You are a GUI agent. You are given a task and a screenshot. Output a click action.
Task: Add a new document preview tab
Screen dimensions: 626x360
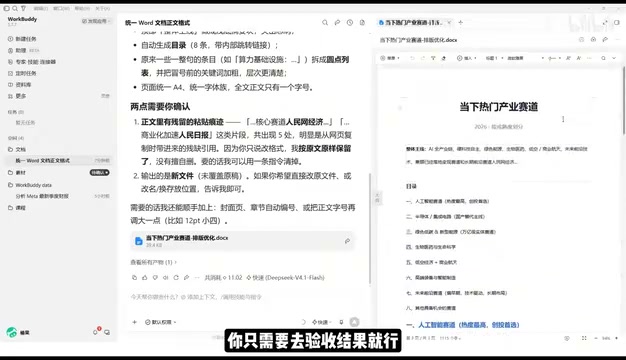(460, 23)
